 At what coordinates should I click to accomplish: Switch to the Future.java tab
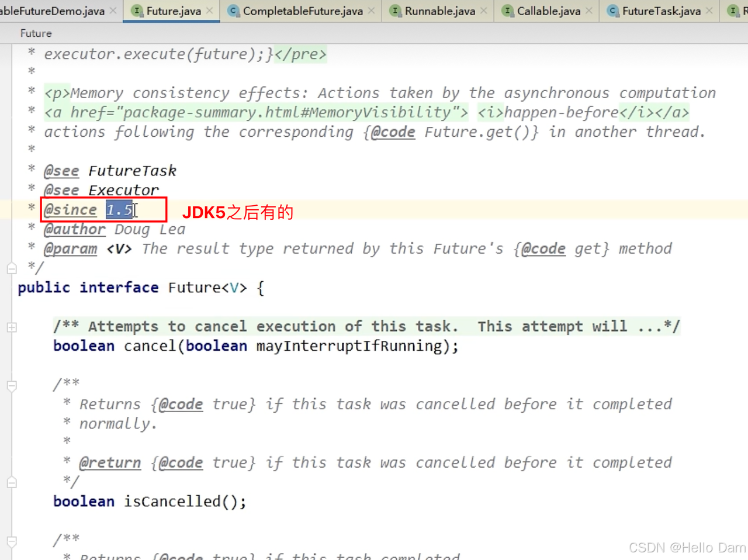[172, 11]
